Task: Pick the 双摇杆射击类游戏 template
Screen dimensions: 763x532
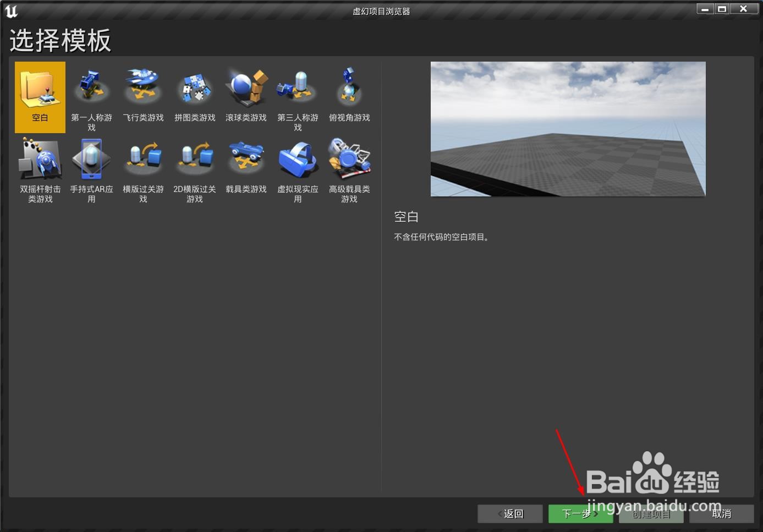Action: pos(40,170)
